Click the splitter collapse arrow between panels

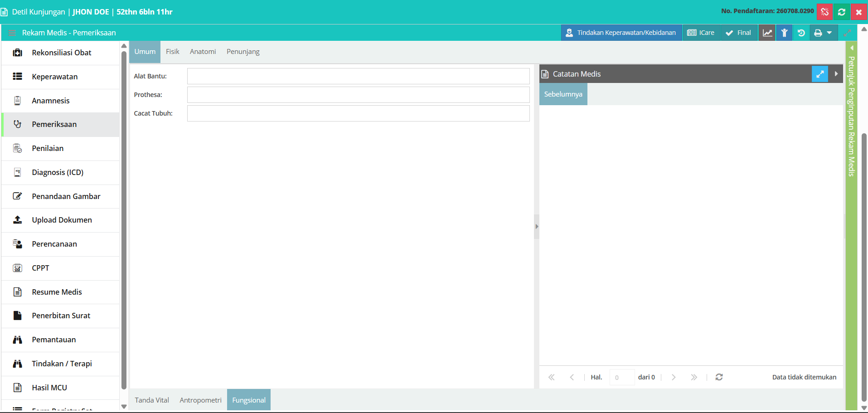coord(537,226)
